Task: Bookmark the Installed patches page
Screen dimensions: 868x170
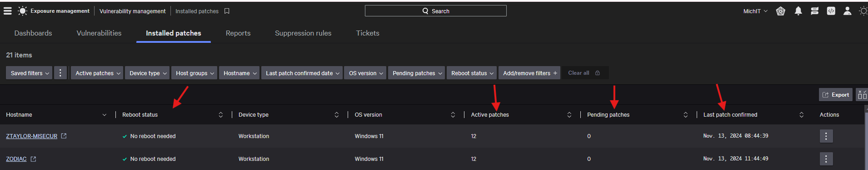Action: pyautogui.click(x=227, y=11)
